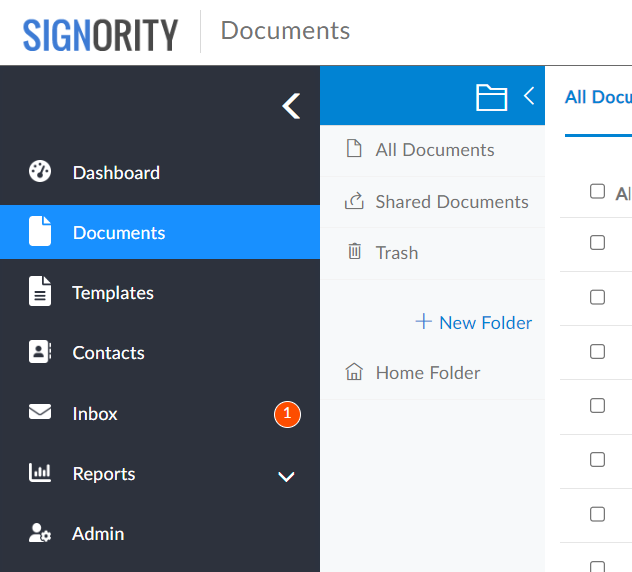Viewport: 632px width, 572px height.
Task: Click the Admin user gear icon
Action: click(x=40, y=533)
